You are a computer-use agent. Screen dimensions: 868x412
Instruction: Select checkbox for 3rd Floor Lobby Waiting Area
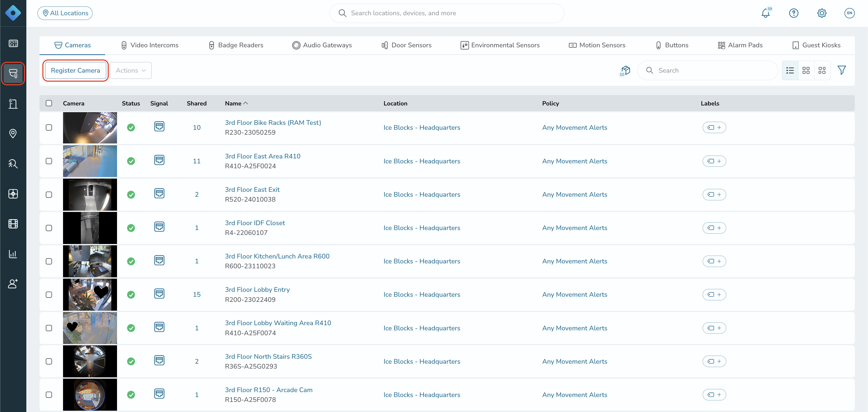click(49, 328)
